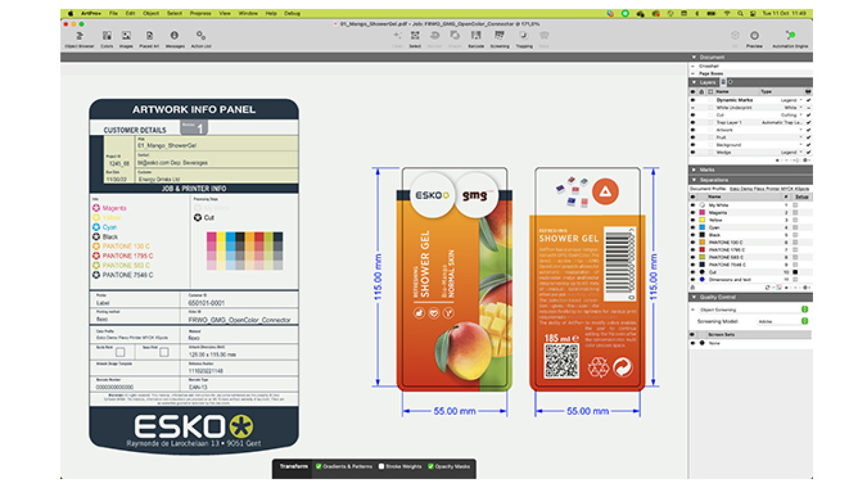The height and width of the screenshot is (488, 868).
Task: Collapse the Quality Control panel section
Action: [694, 297]
